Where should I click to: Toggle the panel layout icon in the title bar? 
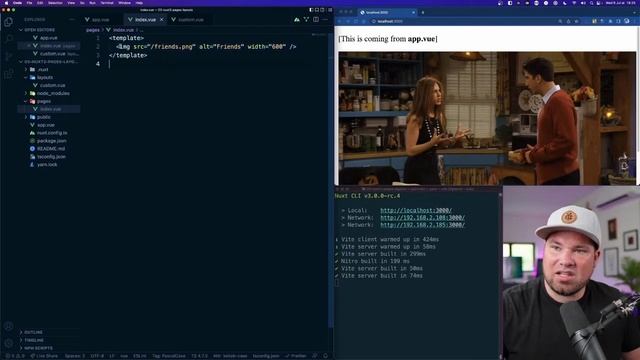tap(317, 10)
